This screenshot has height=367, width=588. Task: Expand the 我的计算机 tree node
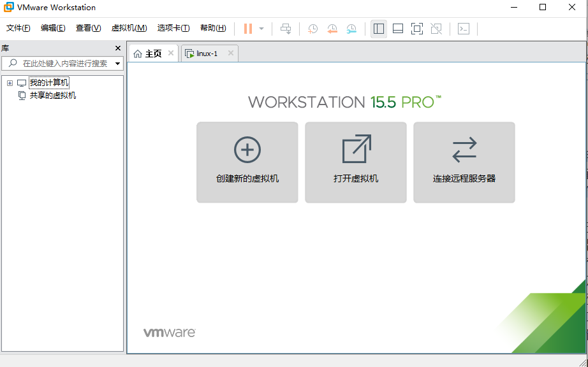tap(10, 83)
